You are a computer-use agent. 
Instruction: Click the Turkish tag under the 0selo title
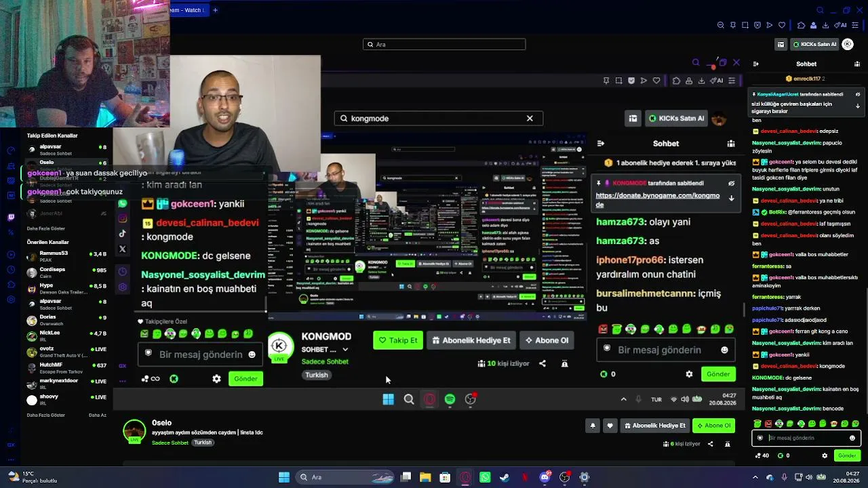(203, 443)
